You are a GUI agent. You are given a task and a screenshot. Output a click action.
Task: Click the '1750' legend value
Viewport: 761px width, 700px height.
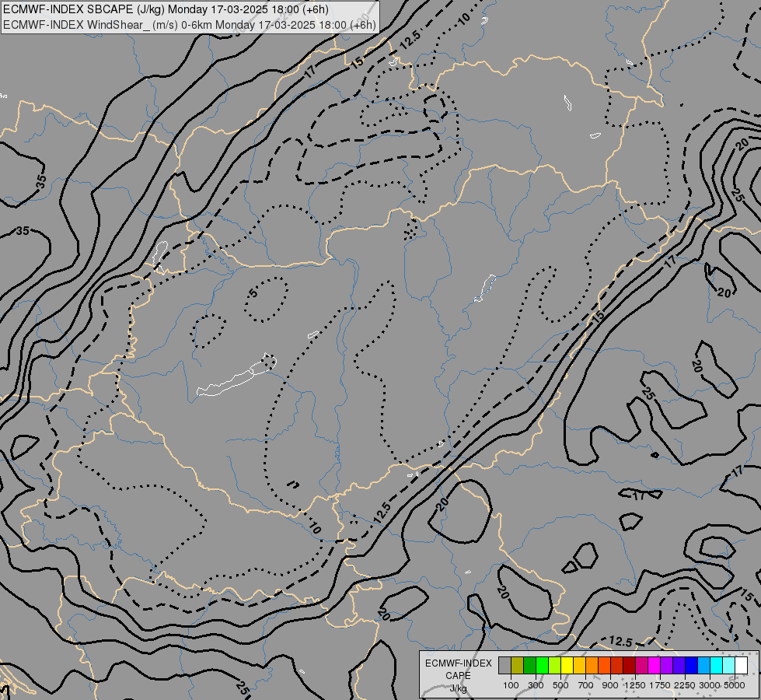pyautogui.click(x=660, y=685)
